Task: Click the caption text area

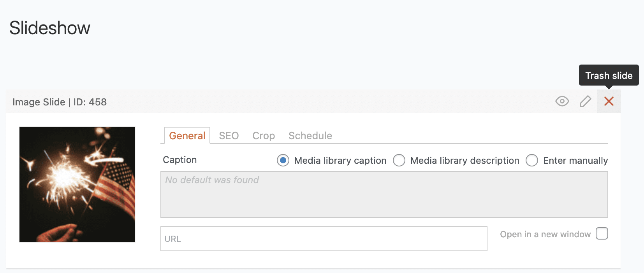Action: [384, 194]
